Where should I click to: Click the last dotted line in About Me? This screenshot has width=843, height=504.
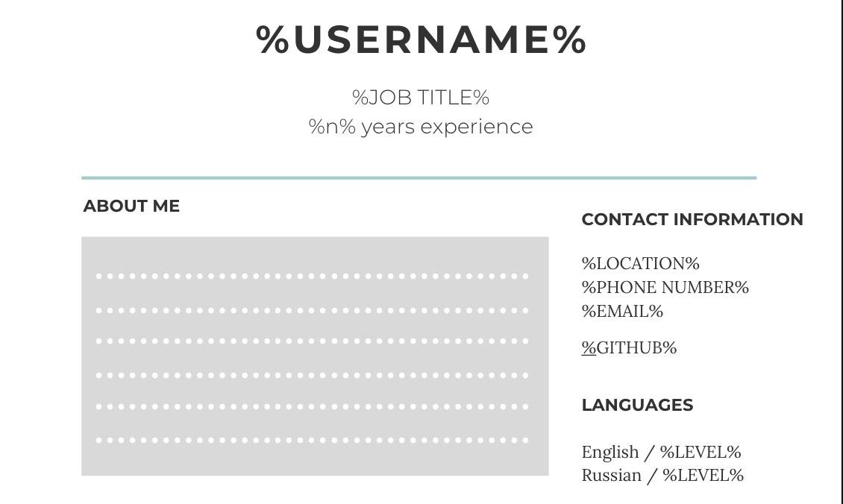(x=313, y=440)
